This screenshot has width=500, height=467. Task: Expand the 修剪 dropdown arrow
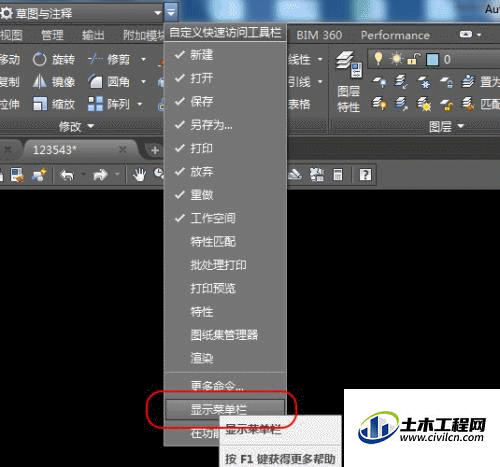pyautogui.click(x=144, y=60)
